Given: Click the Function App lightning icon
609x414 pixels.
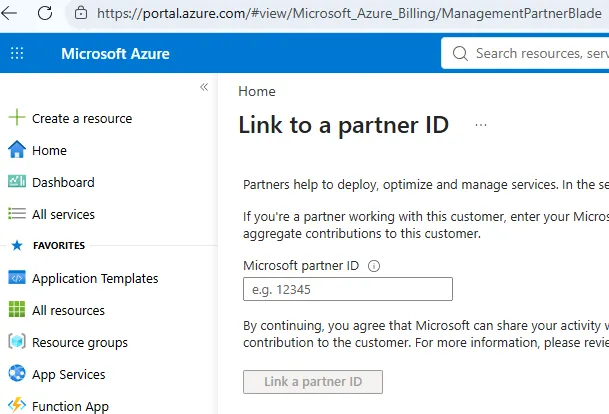Looking at the screenshot, I should point(17,405).
